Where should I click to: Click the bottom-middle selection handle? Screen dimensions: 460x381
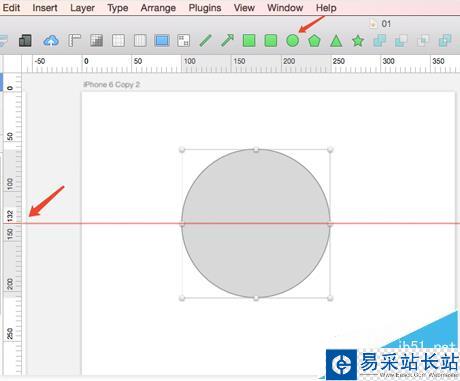point(256,298)
